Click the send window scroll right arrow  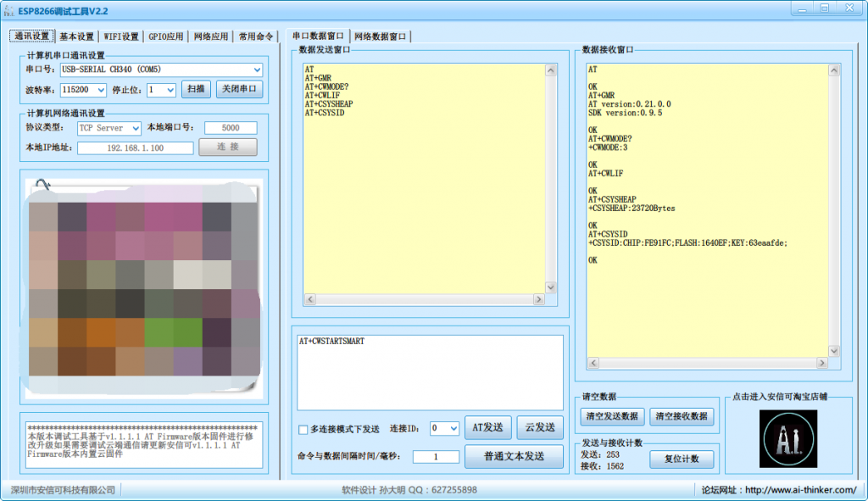[538, 299]
